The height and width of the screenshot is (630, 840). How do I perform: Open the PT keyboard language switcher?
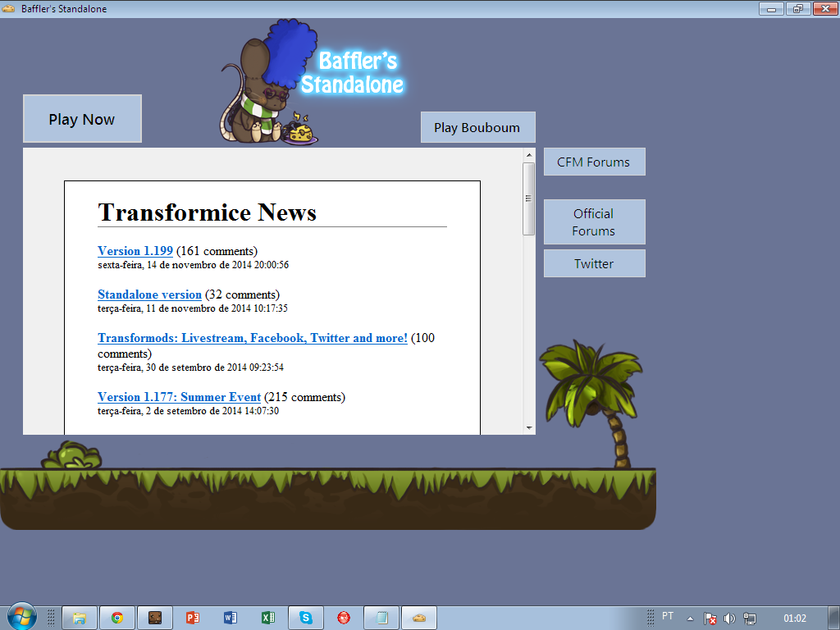pos(667,618)
